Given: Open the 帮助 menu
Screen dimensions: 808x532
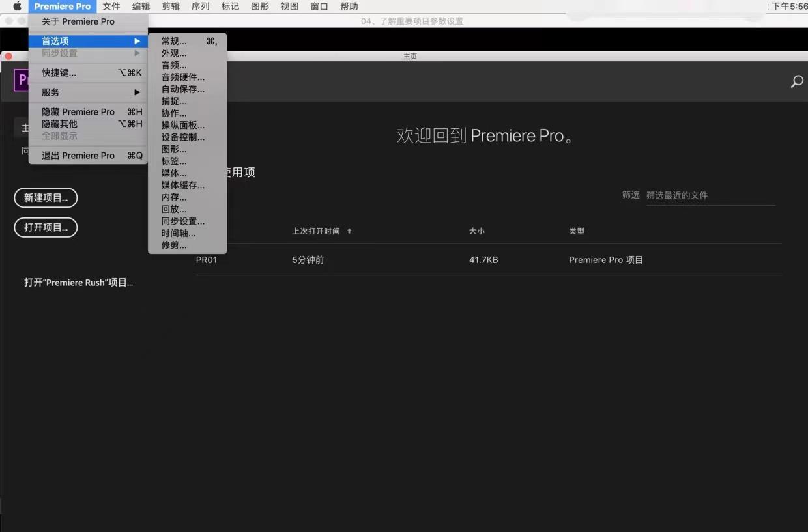Looking at the screenshot, I should pyautogui.click(x=349, y=7).
